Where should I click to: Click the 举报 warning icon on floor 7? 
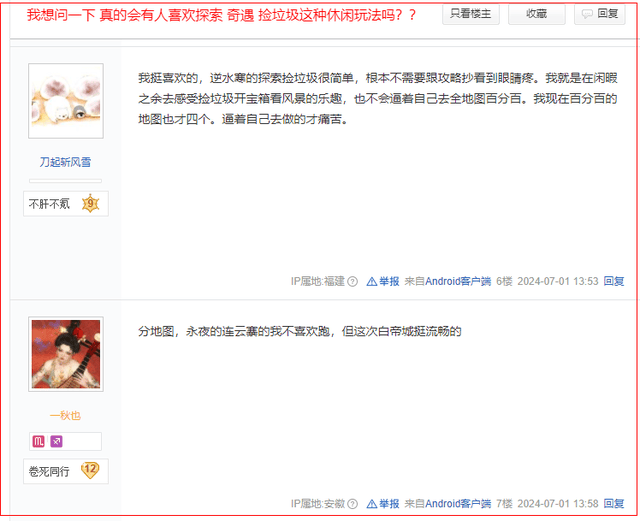pyautogui.click(x=372, y=504)
